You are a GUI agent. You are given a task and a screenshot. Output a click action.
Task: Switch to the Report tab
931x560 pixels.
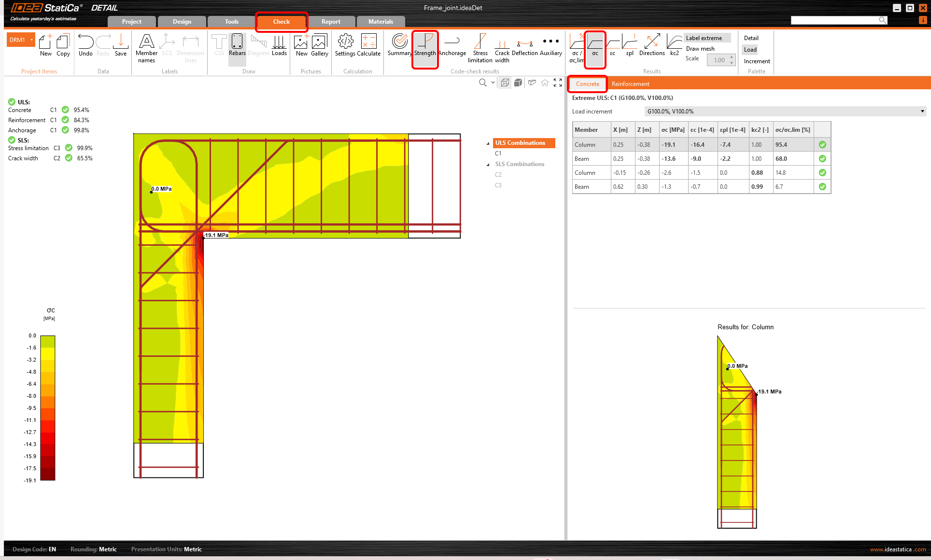click(331, 22)
